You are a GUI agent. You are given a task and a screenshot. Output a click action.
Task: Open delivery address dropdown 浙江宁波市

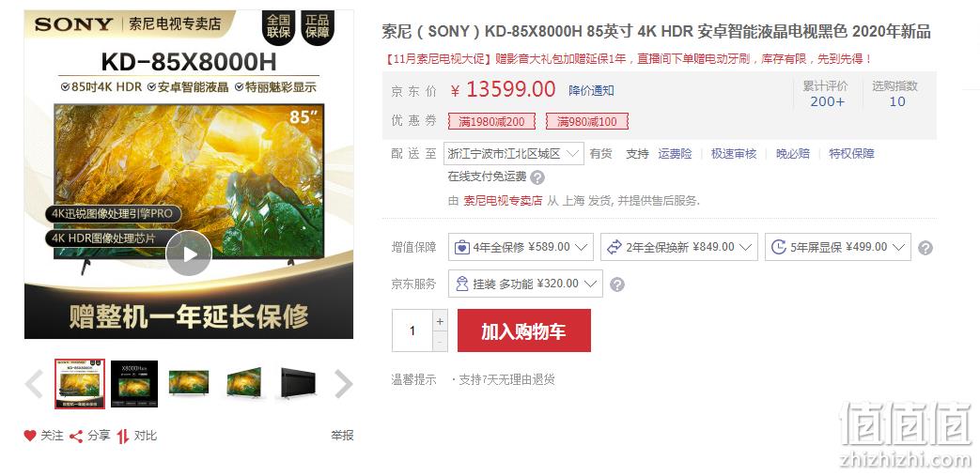pos(514,154)
